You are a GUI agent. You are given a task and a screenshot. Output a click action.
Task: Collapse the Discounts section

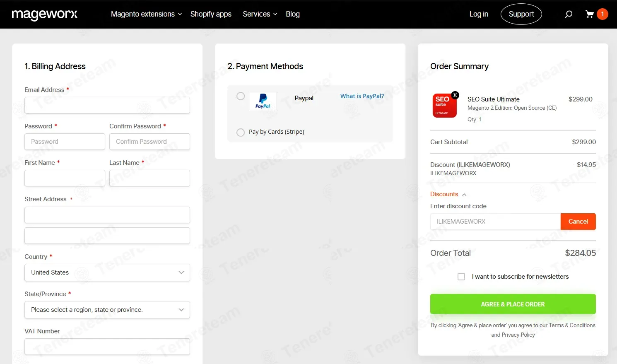pos(448,194)
